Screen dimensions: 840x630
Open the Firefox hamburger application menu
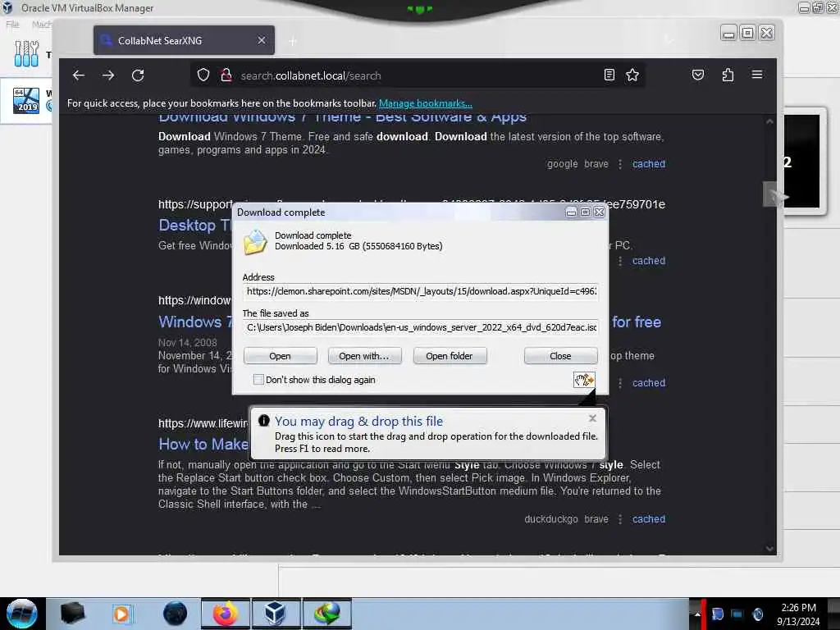[x=757, y=75]
